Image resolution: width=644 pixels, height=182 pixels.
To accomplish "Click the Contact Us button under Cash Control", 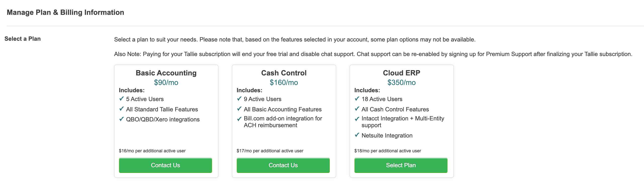I will 283,165.
